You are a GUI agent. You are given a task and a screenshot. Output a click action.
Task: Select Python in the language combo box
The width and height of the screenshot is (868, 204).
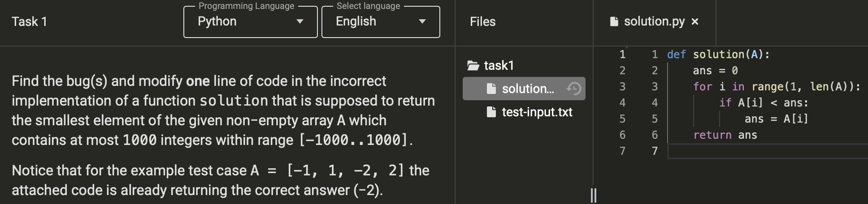pos(251,22)
